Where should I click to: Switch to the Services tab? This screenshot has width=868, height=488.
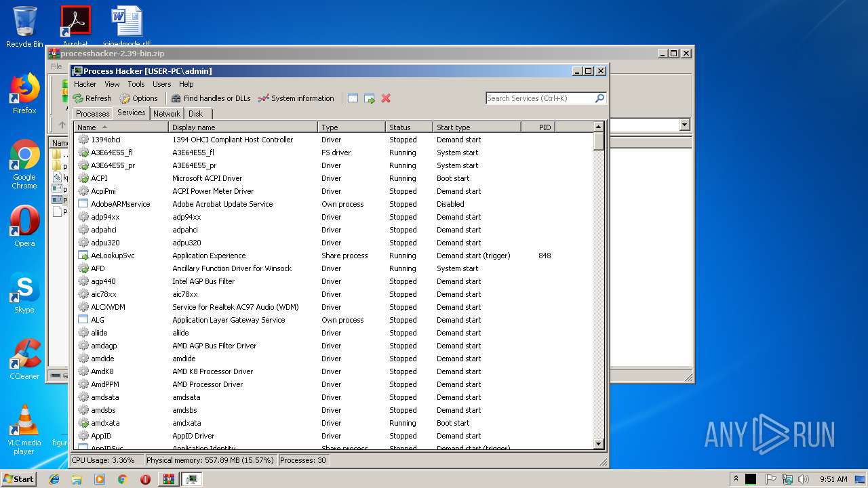(x=131, y=113)
